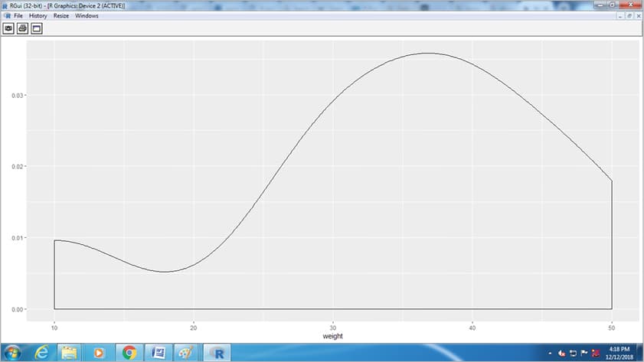644x362 pixels.
Task: Open the Windows menu
Action: (x=87, y=16)
